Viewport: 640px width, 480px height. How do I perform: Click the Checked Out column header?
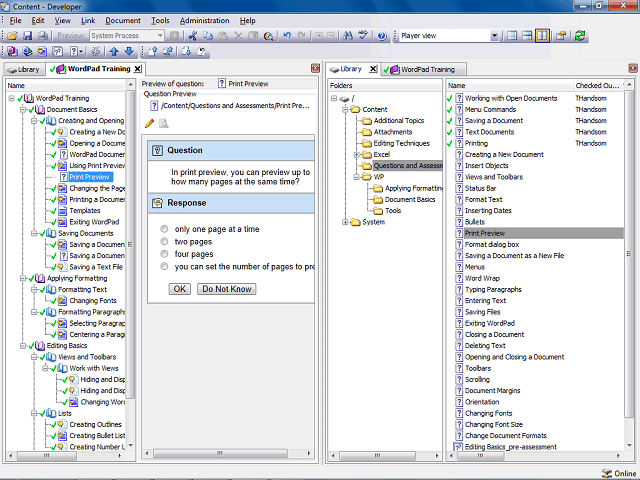(x=598, y=85)
